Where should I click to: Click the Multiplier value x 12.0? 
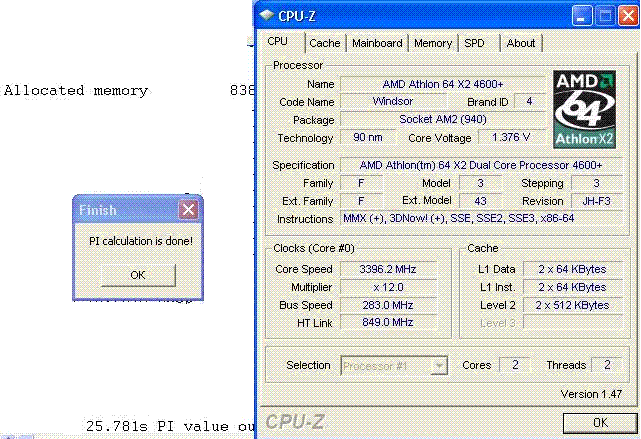tap(388, 287)
